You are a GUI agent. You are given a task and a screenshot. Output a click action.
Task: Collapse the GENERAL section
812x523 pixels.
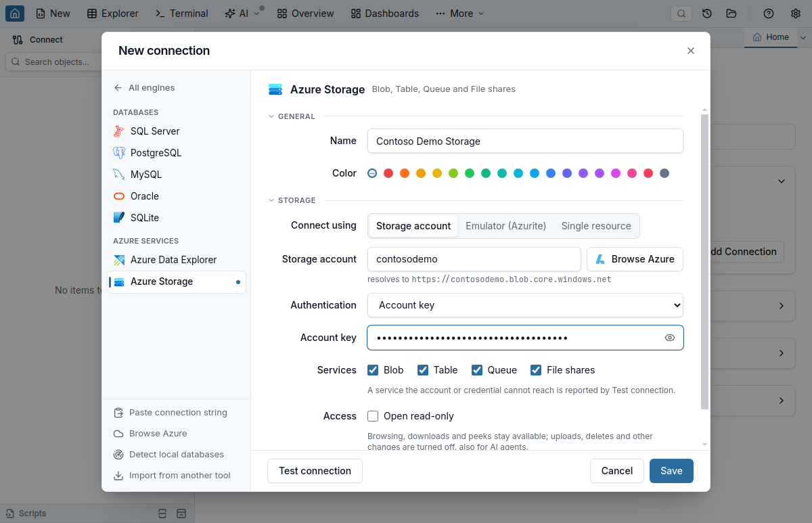point(271,116)
